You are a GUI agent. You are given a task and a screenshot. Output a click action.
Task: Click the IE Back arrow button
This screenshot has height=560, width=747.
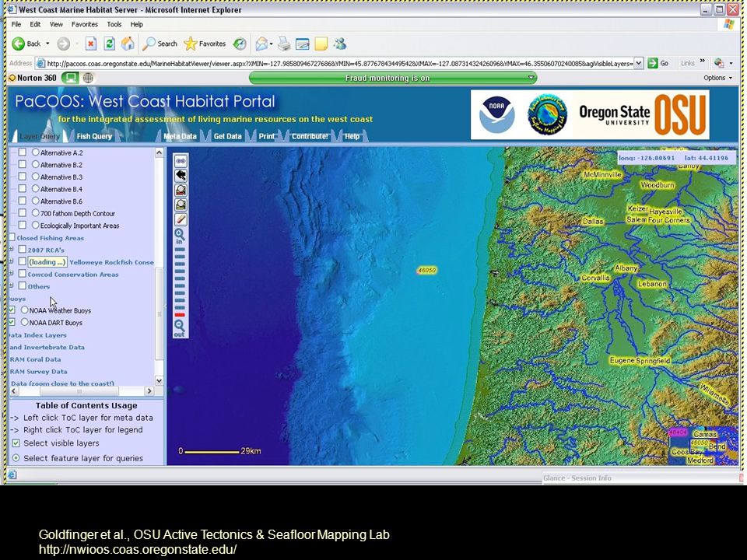(x=19, y=44)
